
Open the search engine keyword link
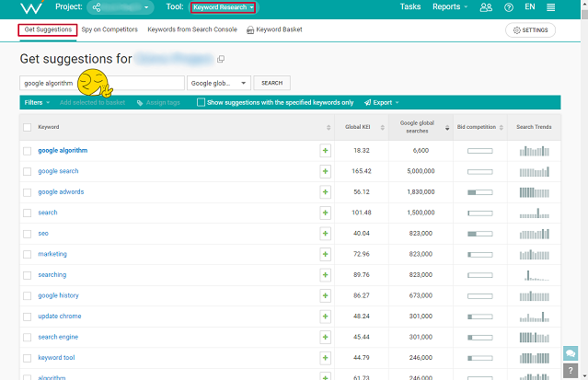coord(58,337)
